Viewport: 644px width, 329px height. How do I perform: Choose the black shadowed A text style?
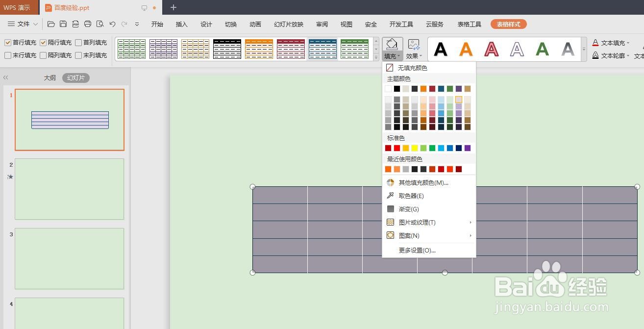441,49
